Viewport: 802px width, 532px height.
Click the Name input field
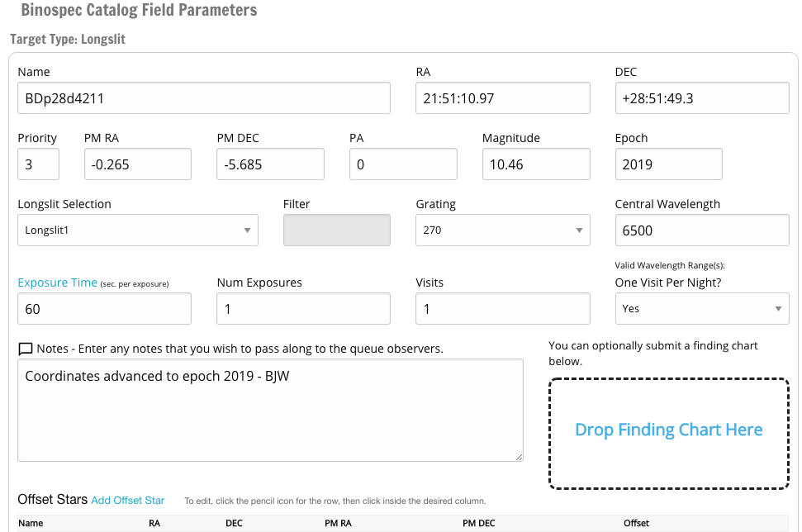click(203, 98)
